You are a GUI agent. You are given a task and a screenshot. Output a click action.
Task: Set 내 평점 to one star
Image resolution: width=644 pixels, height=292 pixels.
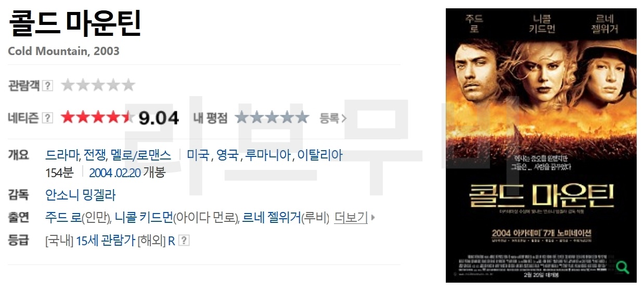coord(242,117)
